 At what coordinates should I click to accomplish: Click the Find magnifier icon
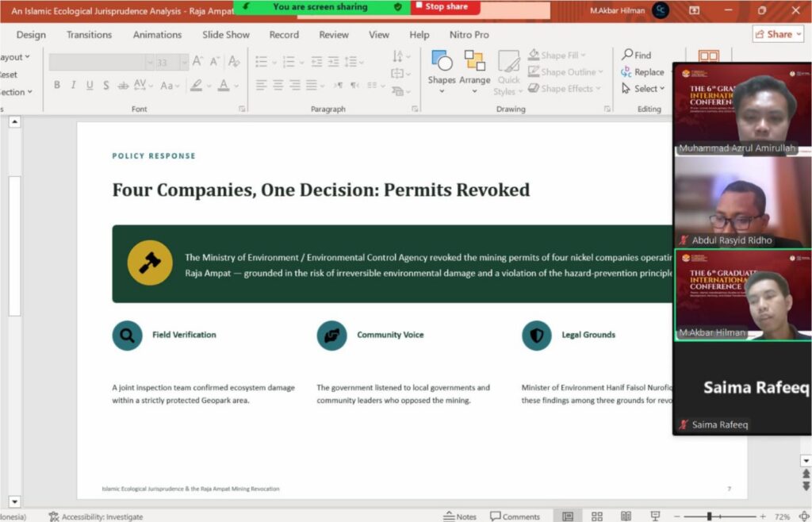point(627,55)
